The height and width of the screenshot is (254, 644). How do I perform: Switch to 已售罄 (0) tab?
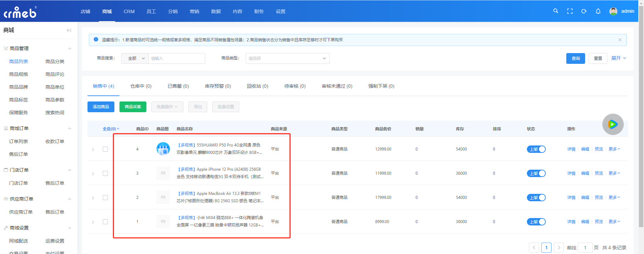pos(178,86)
